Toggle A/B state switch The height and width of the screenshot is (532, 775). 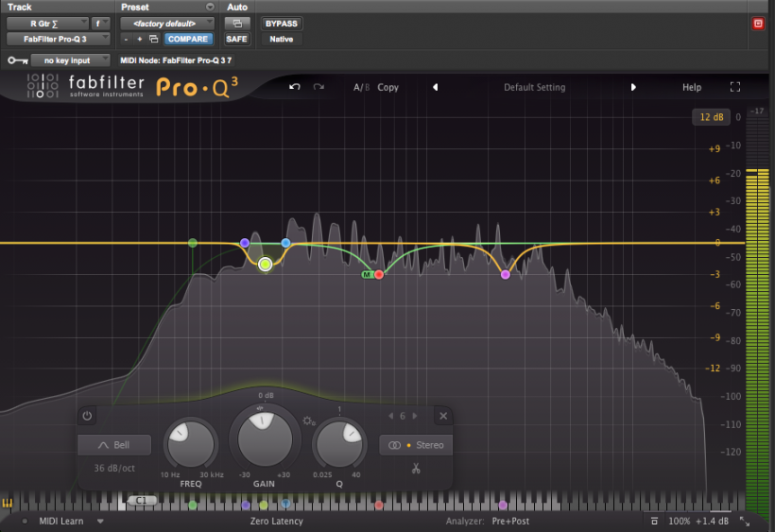point(361,88)
